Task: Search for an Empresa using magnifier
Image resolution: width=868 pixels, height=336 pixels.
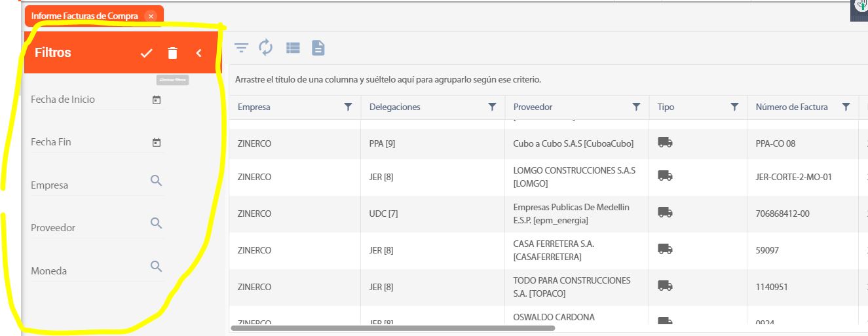Action: [x=156, y=181]
